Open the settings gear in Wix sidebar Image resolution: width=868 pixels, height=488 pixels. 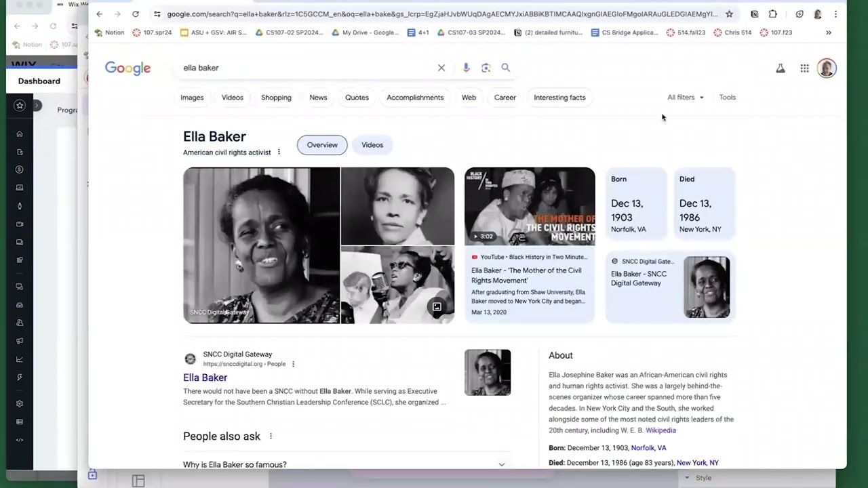pos(20,403)
